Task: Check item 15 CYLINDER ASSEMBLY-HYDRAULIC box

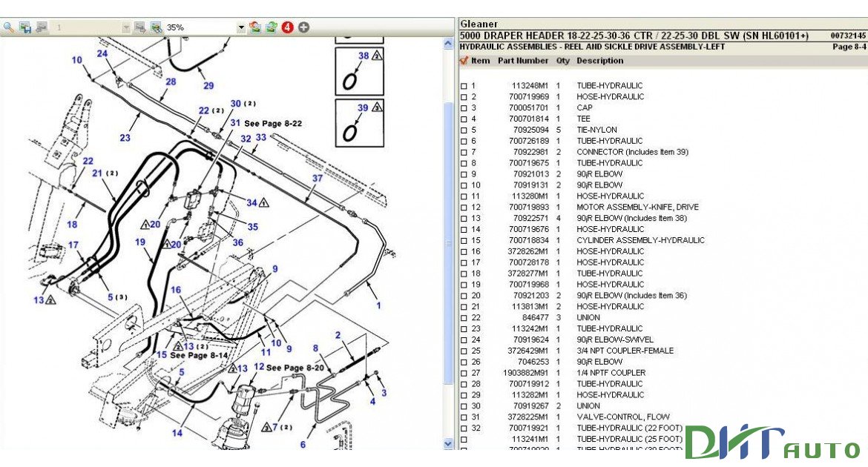Action: [464, 241]
